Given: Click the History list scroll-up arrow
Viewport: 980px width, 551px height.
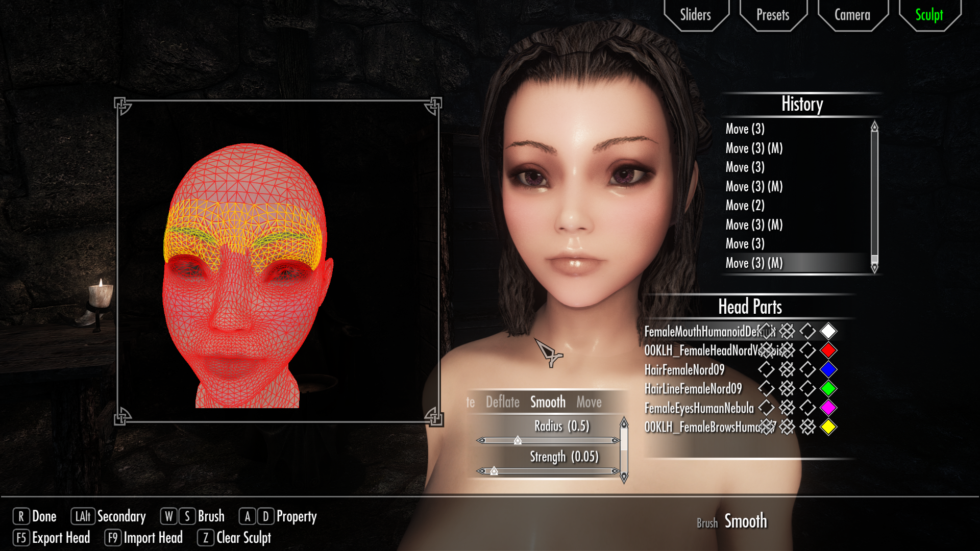Looking at the screenshot, I should coord(874,126).
